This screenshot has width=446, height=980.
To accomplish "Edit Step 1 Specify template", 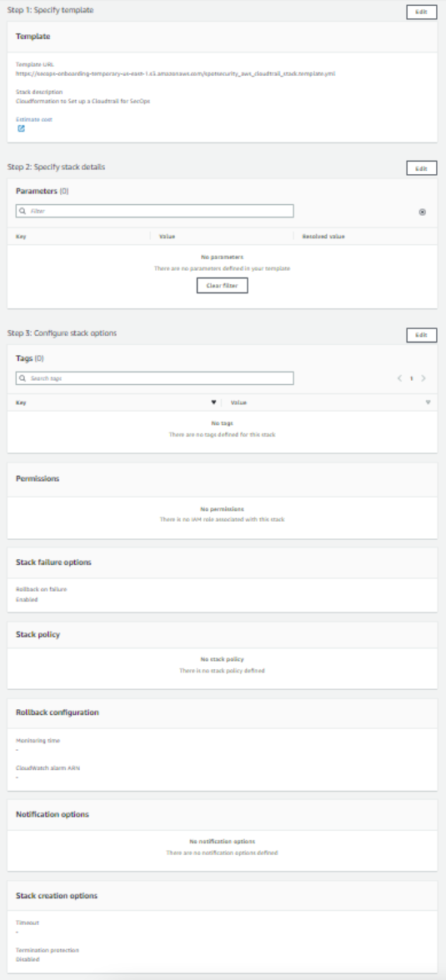I will tap(422, 12).
